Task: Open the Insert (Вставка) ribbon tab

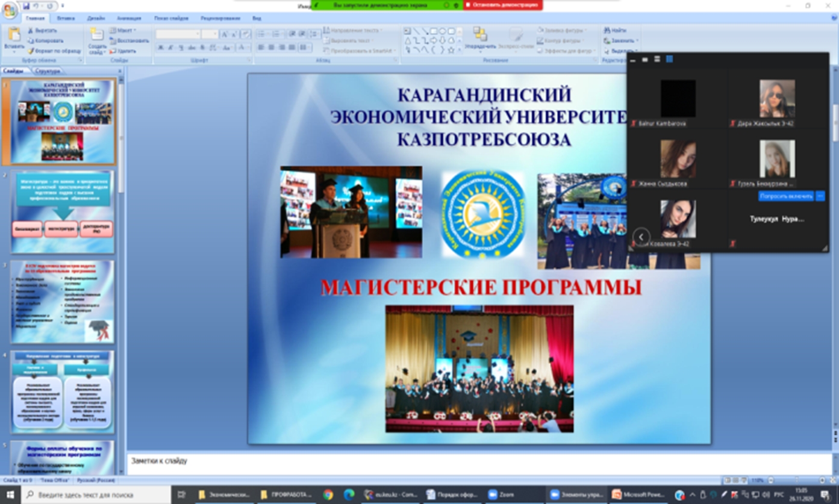Action: (x=66, y=18)
